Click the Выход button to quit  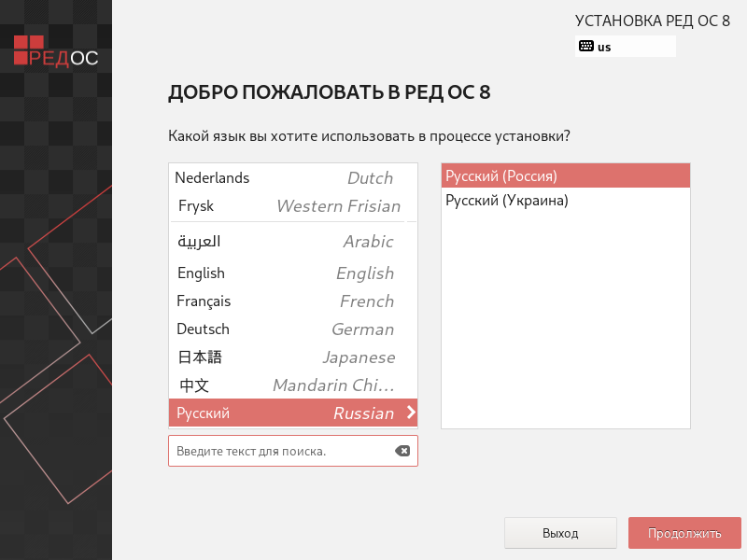tap(560, 533)
